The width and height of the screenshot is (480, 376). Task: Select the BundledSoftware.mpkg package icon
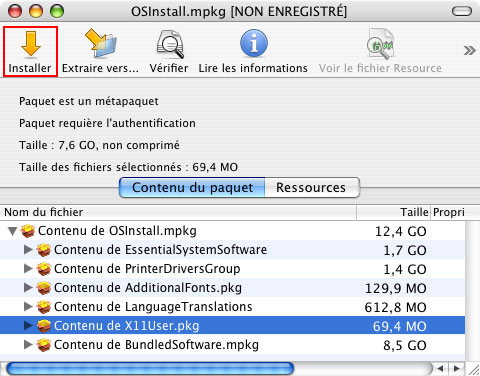click(x=44, y=345)
